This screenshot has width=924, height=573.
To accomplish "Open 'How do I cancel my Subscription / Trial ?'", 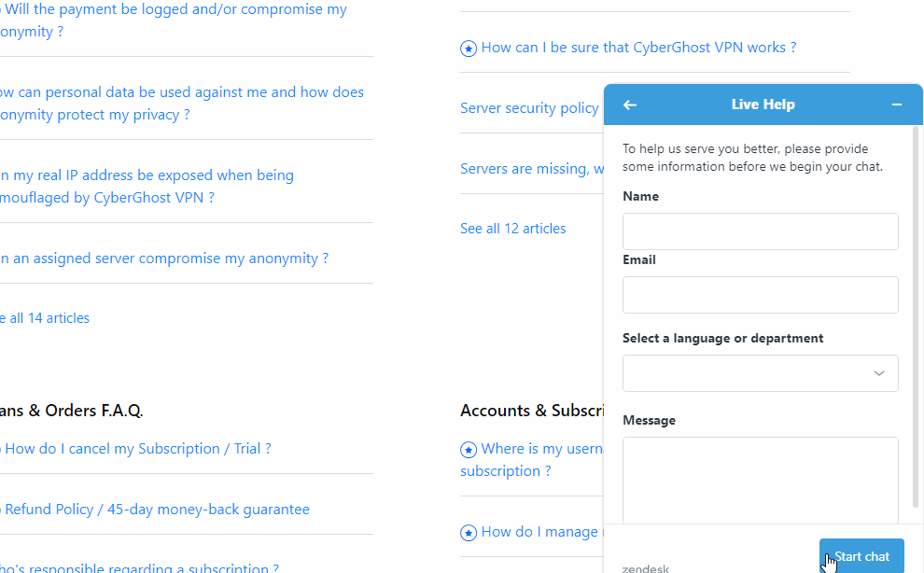I will (x=138, y=449).
